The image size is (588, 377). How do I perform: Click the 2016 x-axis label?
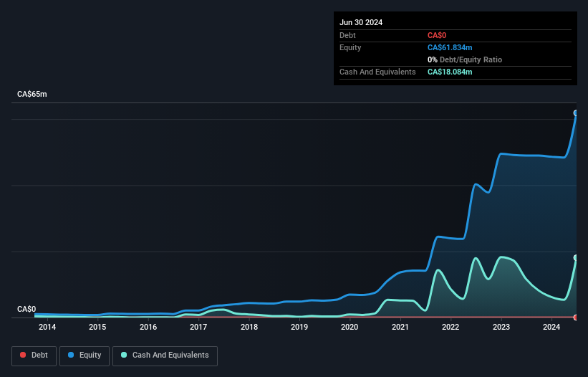point(148,327)
